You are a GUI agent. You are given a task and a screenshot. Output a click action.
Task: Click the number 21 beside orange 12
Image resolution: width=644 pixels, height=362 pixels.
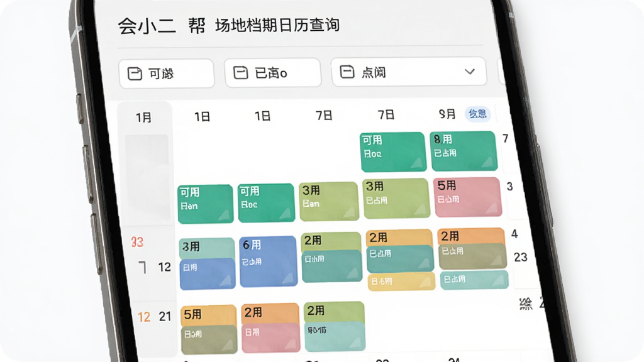165,317
